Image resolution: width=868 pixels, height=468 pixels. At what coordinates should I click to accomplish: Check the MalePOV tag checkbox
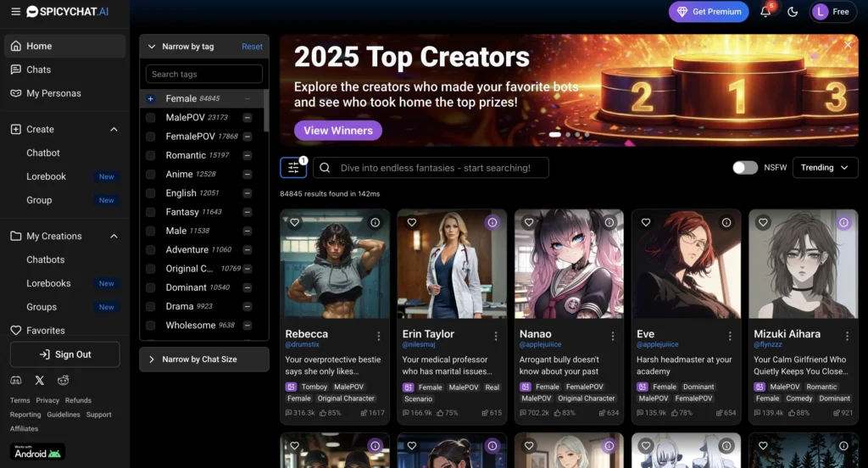pos(151,118)
